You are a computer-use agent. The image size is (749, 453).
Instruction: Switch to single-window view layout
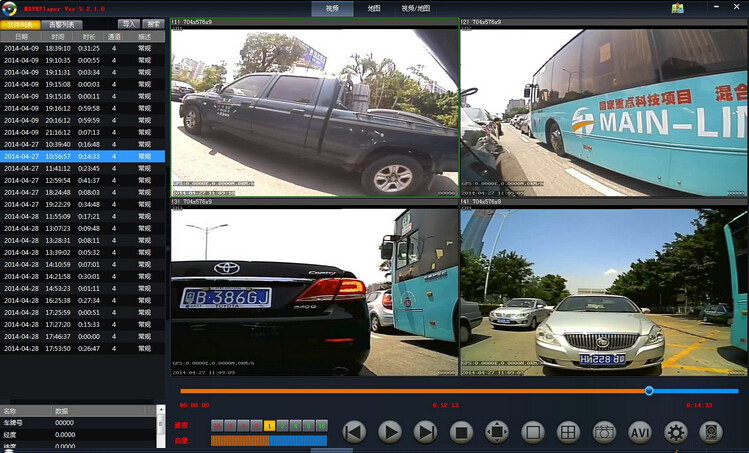click(x=533, y=432)
